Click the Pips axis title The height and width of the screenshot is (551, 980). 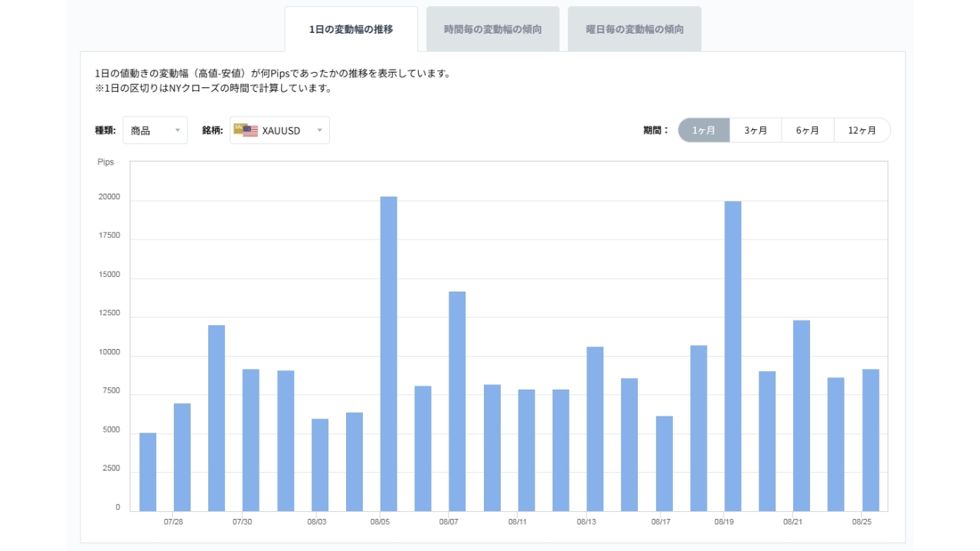pos(106,162)
